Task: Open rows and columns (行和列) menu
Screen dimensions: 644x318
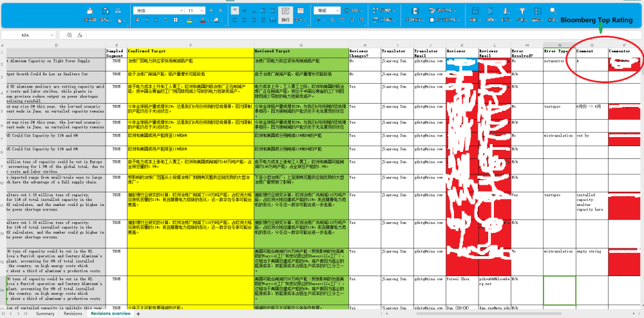Action: pos(384,11)
